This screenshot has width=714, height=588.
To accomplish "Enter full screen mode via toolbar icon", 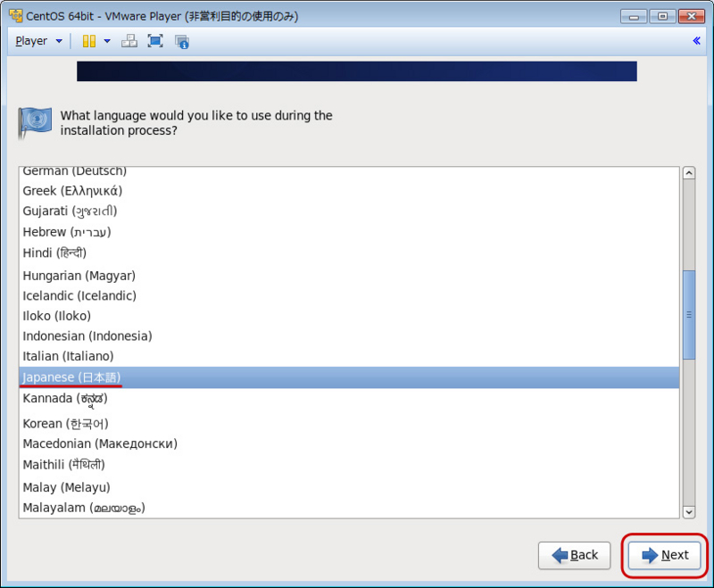I will pos(155,41).
